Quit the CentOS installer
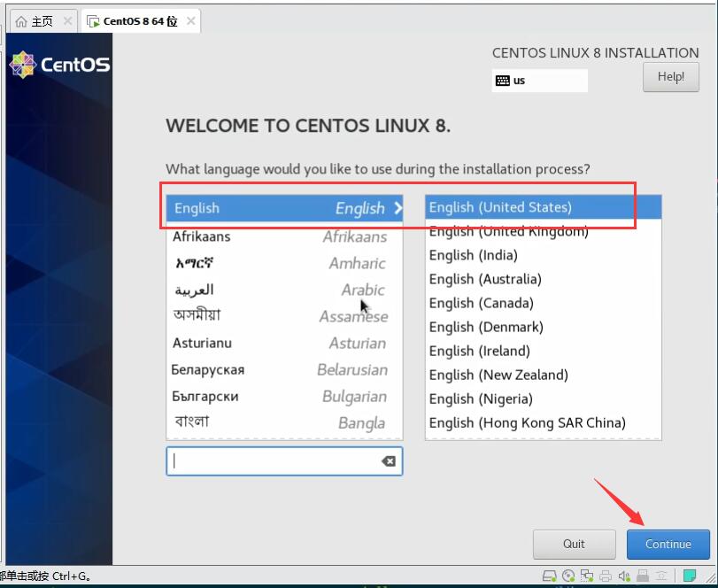The image size is (718, 588). click(x=575, y=544)
